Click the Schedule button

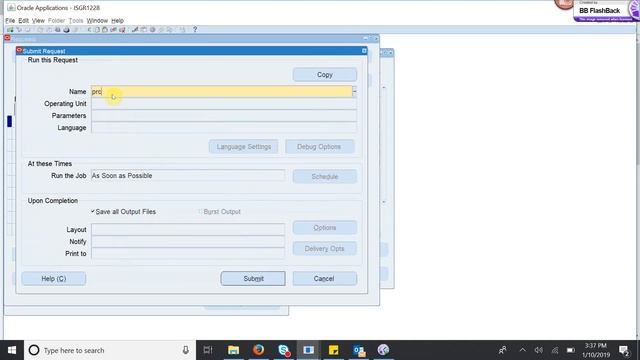tap(325, 176)
